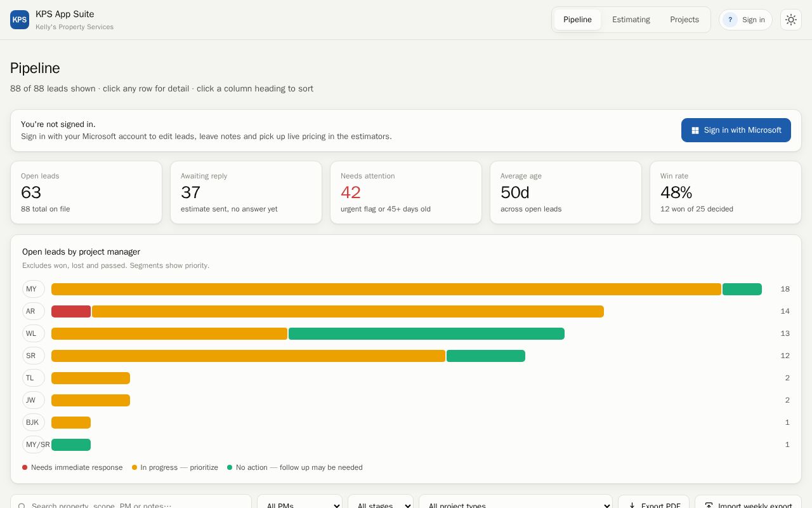Image resolution: width=812 pixels, height=508 pixels.
Task: Click the Win rate value 48%
Action: point(676,192)
